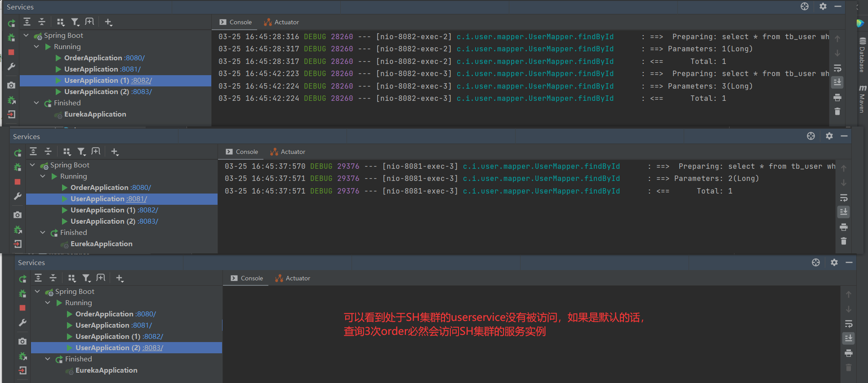
Task: Toggle scroll-to-end in middle console
Action: (x=844, y=212)
